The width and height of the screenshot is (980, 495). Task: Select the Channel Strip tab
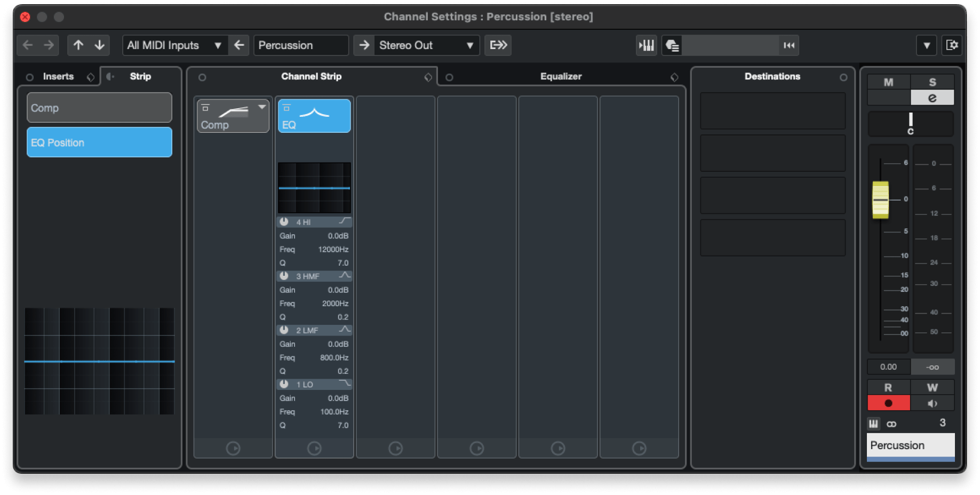(x=312, y=76)
